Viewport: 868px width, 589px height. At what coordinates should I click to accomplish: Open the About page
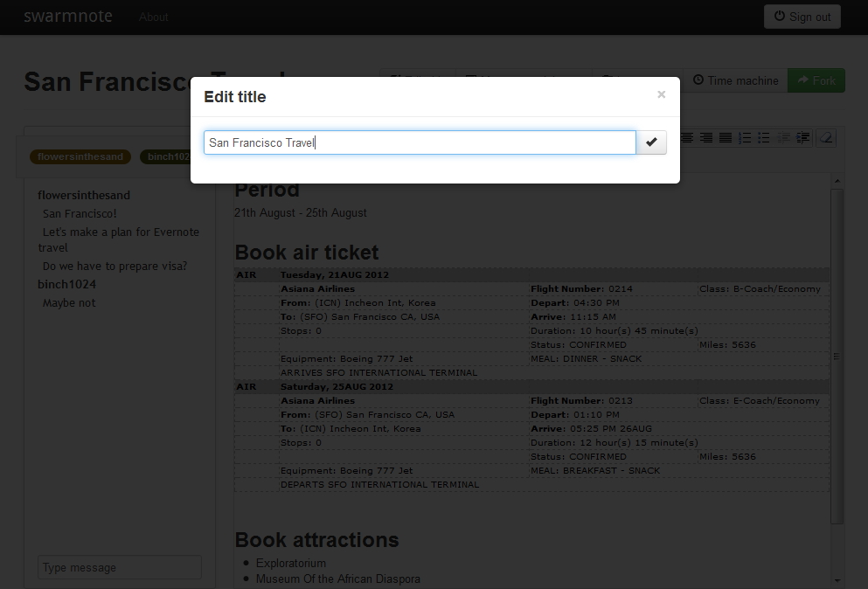[x=153, y=17]
